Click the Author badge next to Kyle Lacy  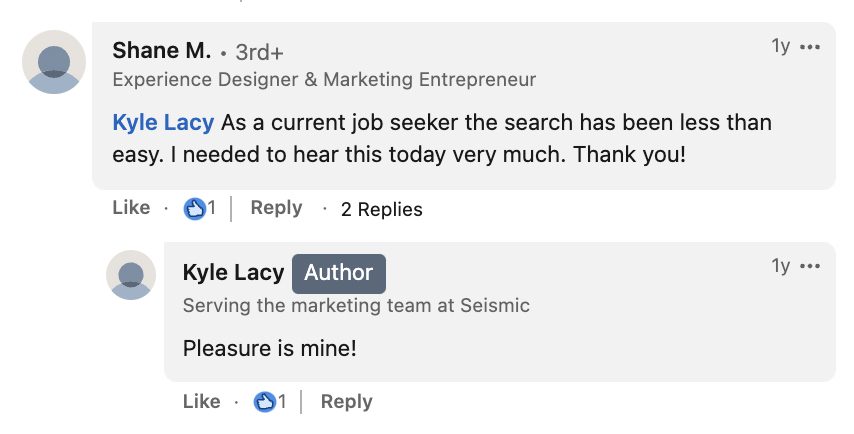[x=338, y=273]
